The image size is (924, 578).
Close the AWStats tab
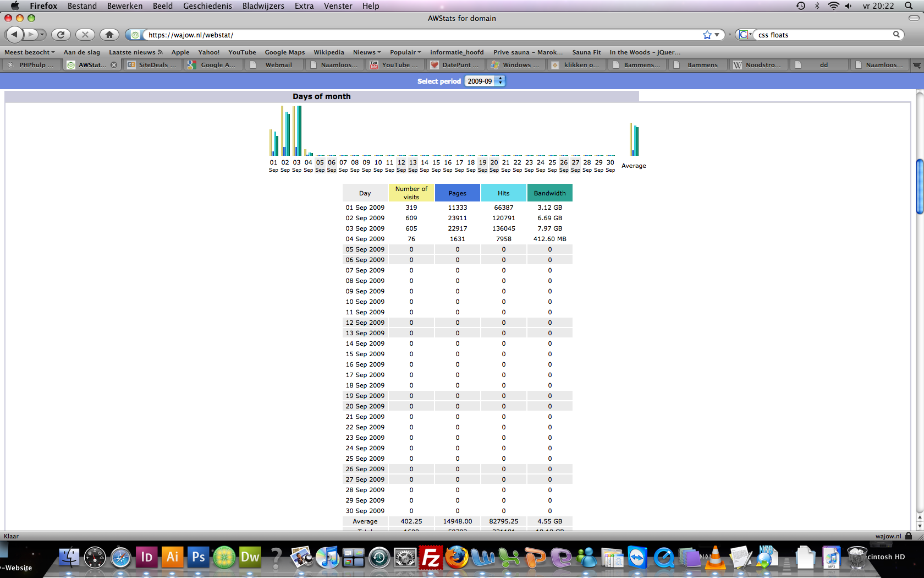coord(114,65)
